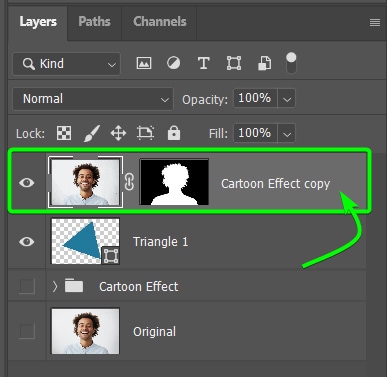Switch to the Channels tab

pyautogui.click(x=160, y=21)
